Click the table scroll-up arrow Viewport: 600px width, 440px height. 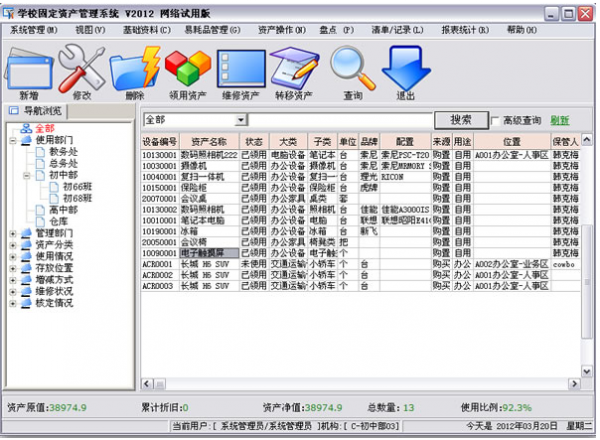click(x=586, y=139)
